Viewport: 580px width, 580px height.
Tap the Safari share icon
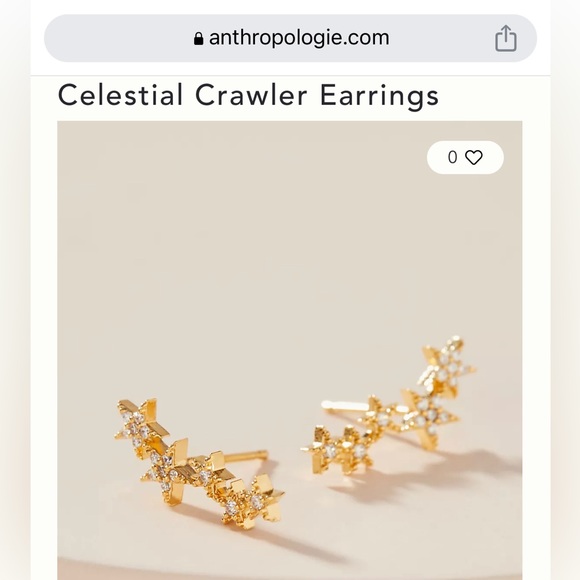(506, 38)
